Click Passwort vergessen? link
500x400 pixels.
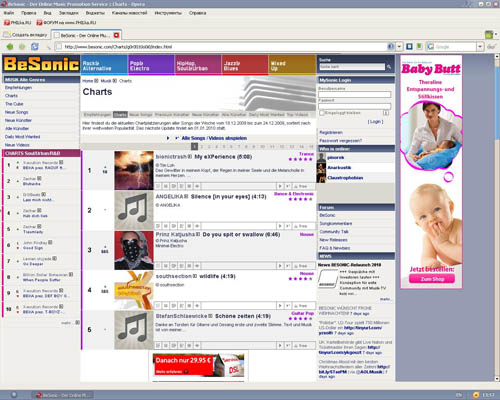(x=340, y=141)
